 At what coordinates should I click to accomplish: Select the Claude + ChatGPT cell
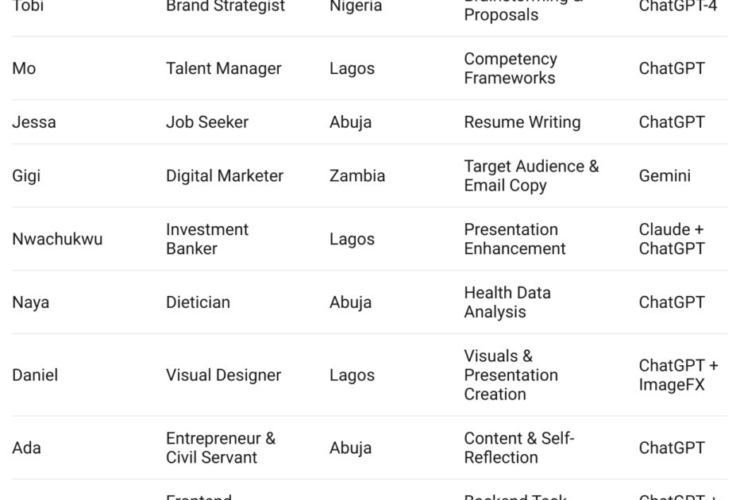point(672,239)
